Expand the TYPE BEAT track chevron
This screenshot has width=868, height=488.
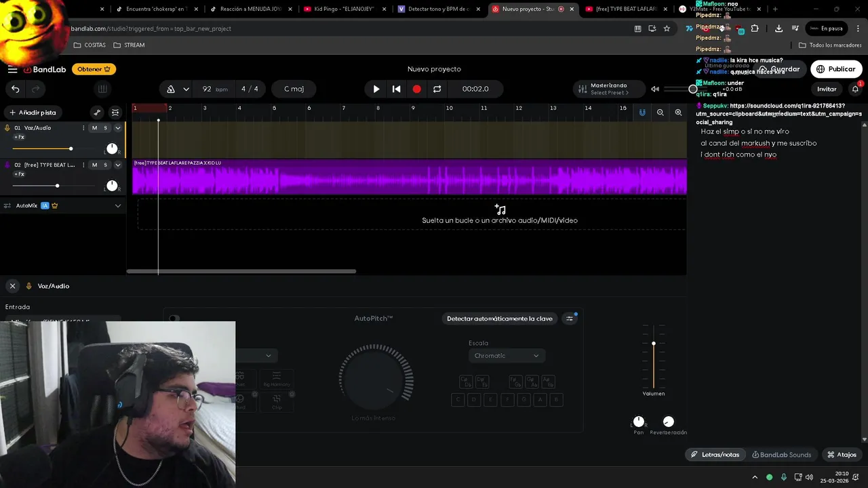coord(117,165)
